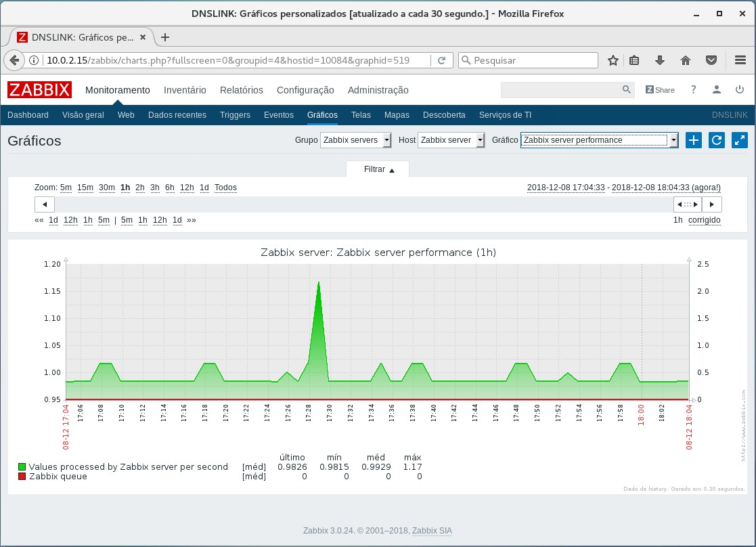Log out with the power icon
The width and height of the screenshot is (756, 547).
[x=740, y=90]
